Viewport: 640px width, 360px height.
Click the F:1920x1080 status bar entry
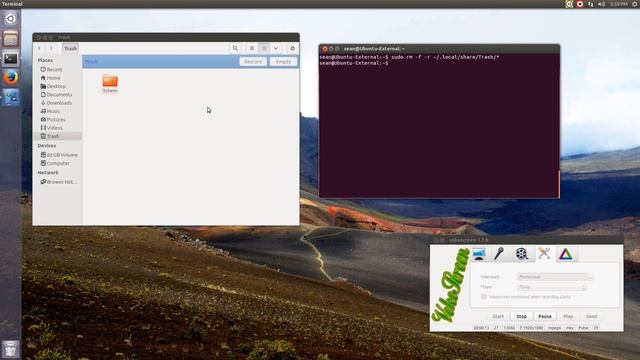(x=531, y=328)
